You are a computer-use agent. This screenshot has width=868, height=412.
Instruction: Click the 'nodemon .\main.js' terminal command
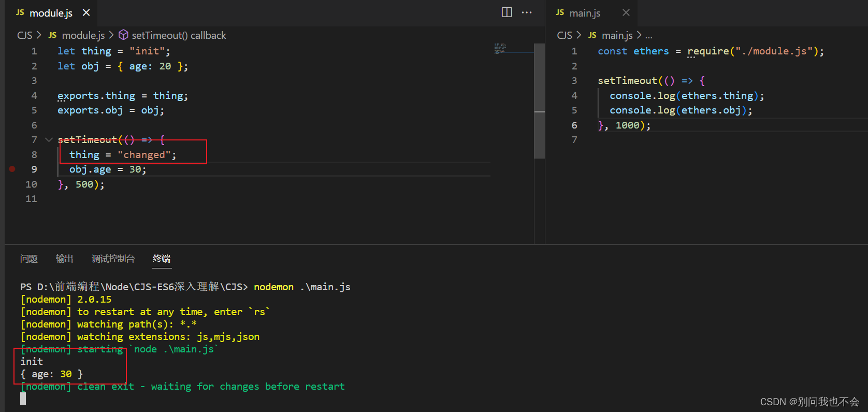(x=302, y=287)
